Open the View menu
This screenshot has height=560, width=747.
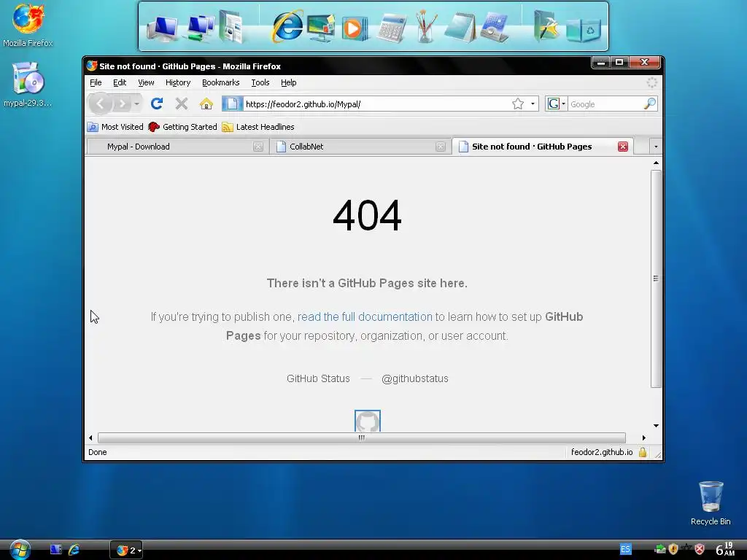click(146, 82)
